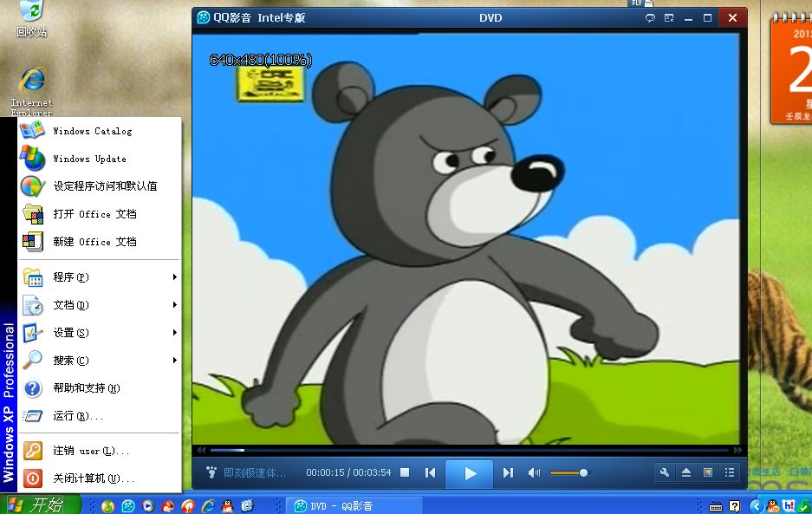812x514 pixels.
Task: Open the color/video effects icon
Action: [707, 472]
